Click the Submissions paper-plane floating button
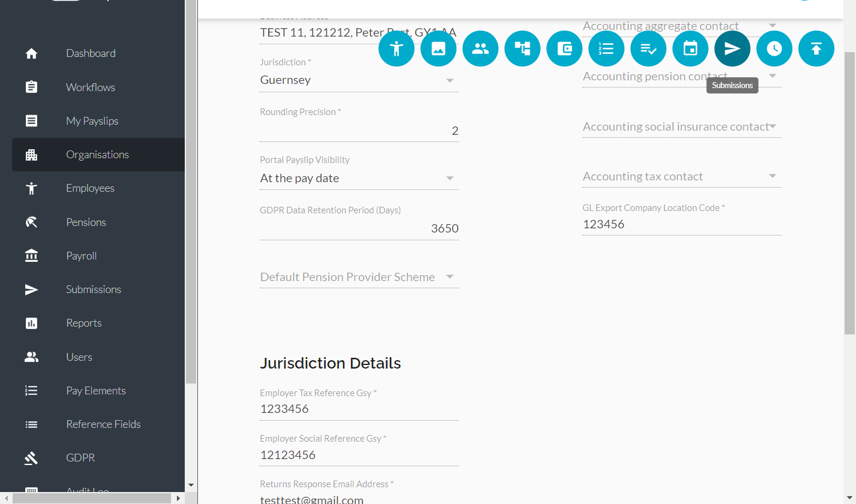 click(732, 49)
